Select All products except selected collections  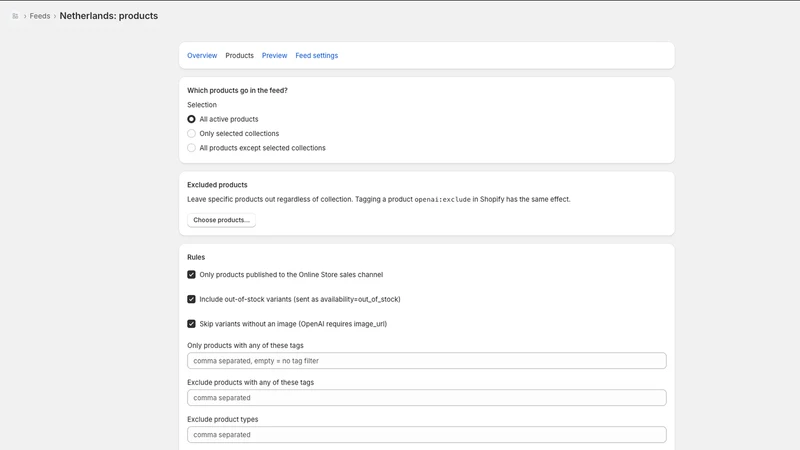(191, 147)
